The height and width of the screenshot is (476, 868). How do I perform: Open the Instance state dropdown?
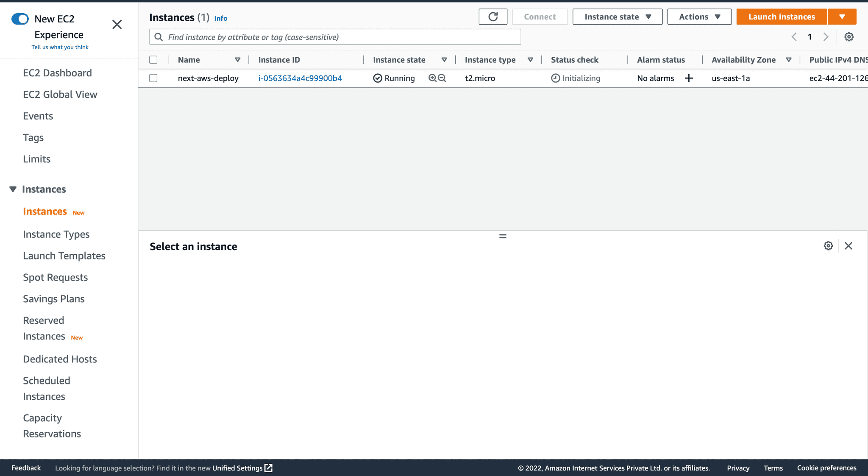(x=617, y=17)
